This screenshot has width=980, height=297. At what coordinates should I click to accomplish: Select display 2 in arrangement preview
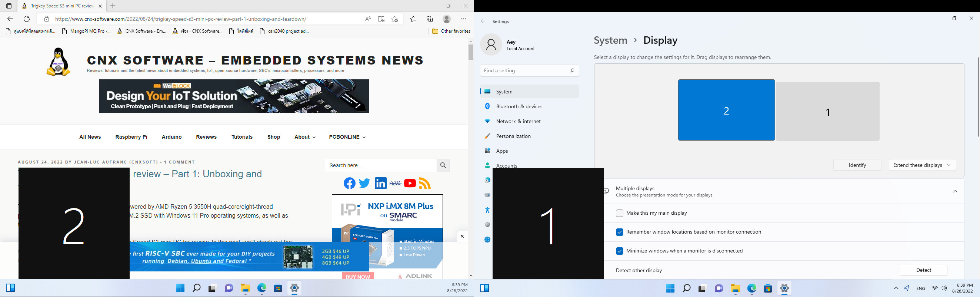[x=726, y=110]
